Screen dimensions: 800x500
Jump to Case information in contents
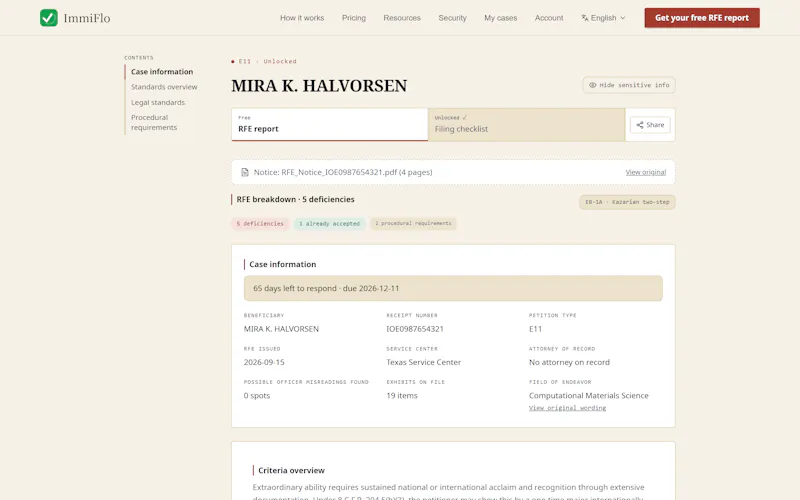pos(162,72)
